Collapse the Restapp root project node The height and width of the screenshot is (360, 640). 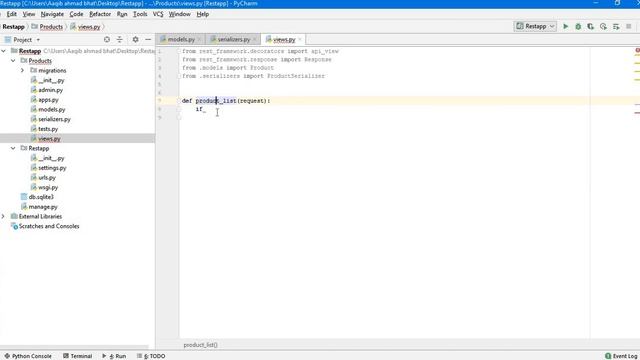(4, 51)
